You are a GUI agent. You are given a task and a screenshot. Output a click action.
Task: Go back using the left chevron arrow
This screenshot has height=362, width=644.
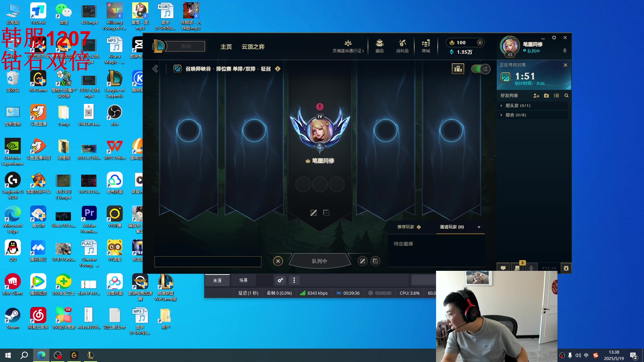click(x=155, y=69)
